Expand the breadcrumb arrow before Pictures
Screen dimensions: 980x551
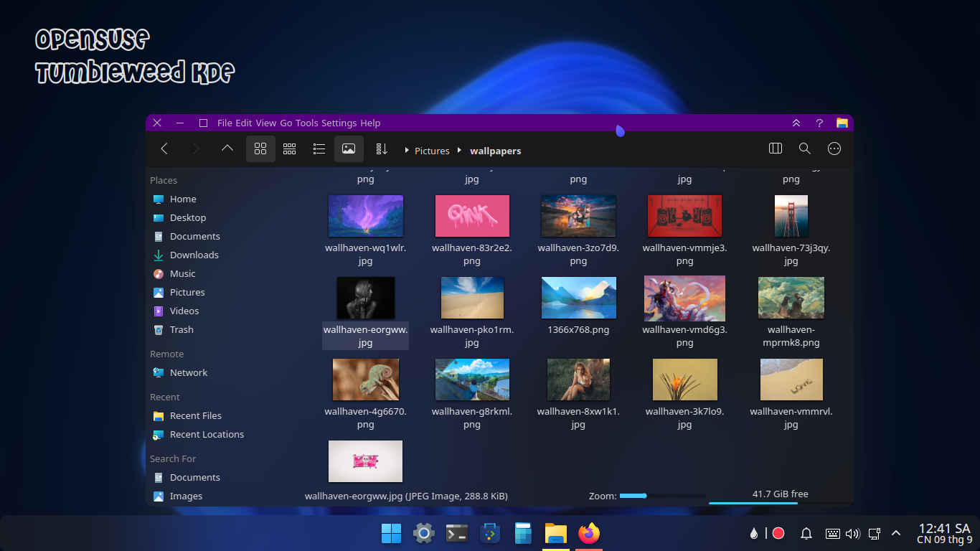(407, 151)
